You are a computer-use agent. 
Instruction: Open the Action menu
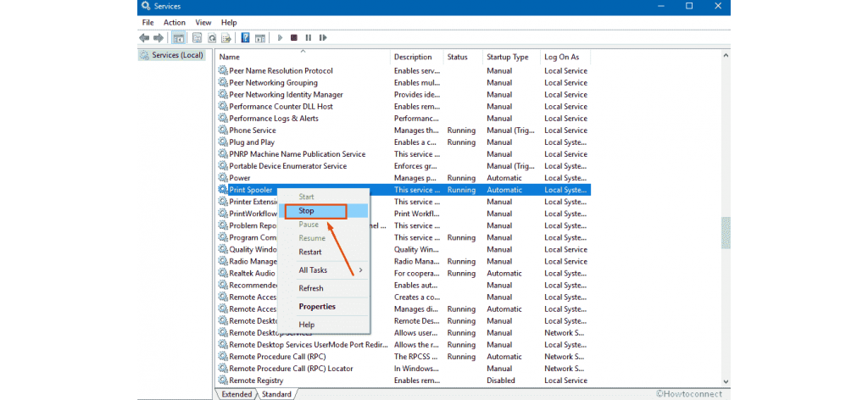175,22
